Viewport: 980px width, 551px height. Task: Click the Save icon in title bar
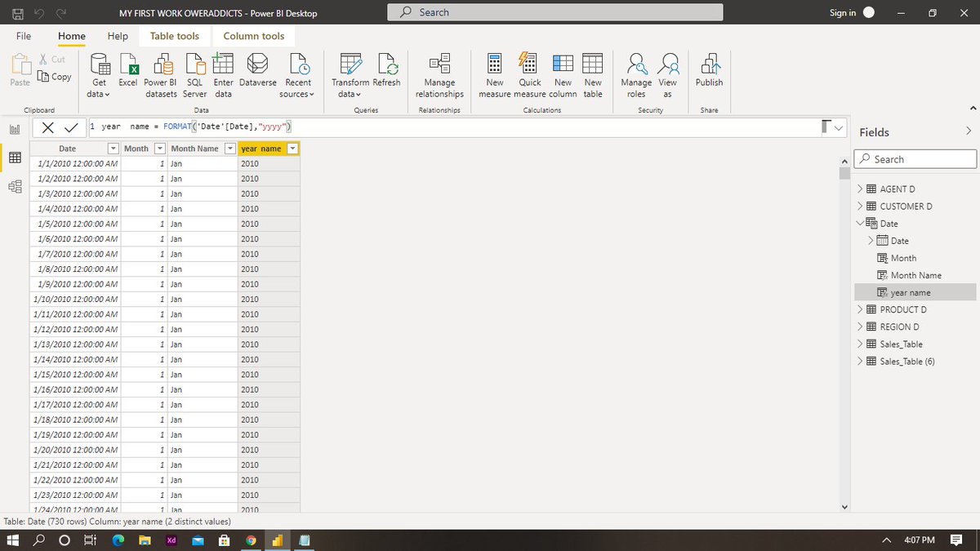point(19,12)
